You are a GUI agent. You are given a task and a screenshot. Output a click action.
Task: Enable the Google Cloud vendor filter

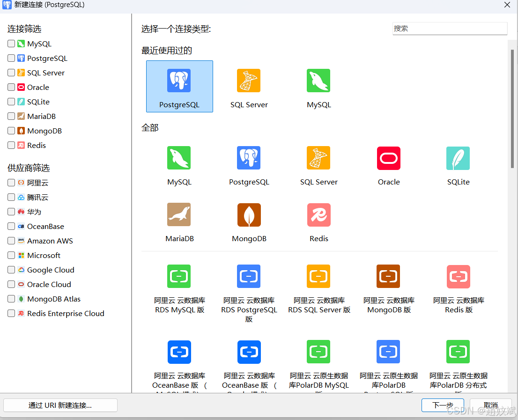[11, 270]
